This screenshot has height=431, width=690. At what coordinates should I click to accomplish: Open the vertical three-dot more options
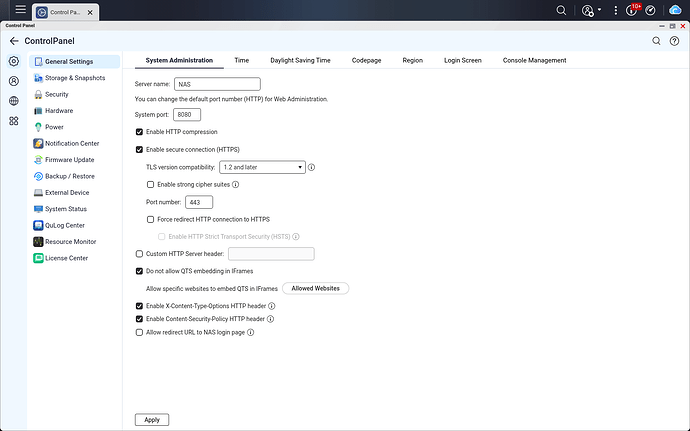pyautogui.click(x=616, y=11)
